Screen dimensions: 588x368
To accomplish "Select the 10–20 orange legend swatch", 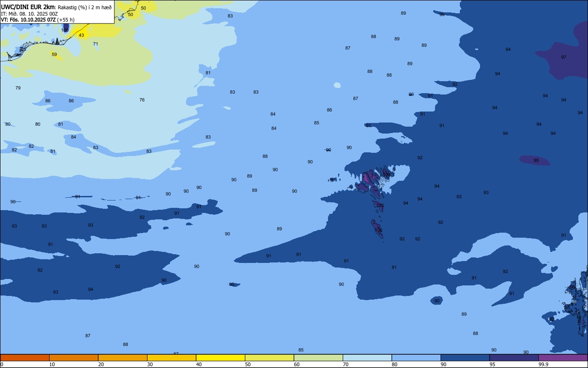I will coord(73,357).
